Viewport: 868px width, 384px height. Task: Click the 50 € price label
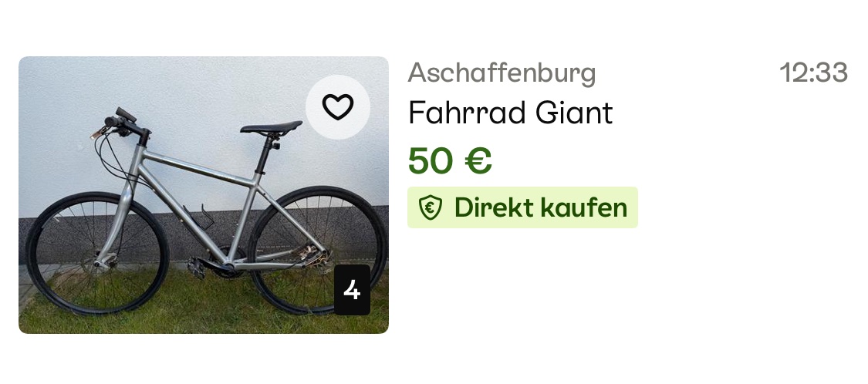point(450,160)
